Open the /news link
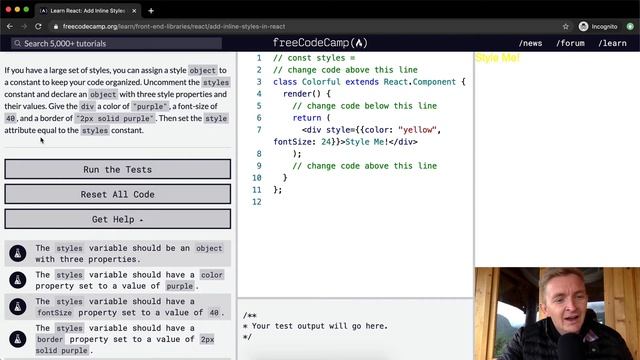Viewport: 640px width, 360px height. pyautogui.click(x=530, y=43)
